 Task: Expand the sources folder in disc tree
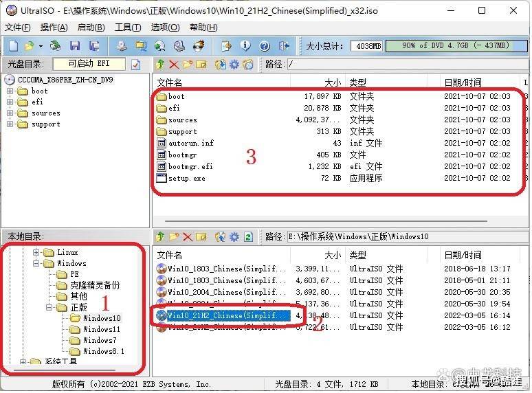pyautogui.click(x=10, y=113)
